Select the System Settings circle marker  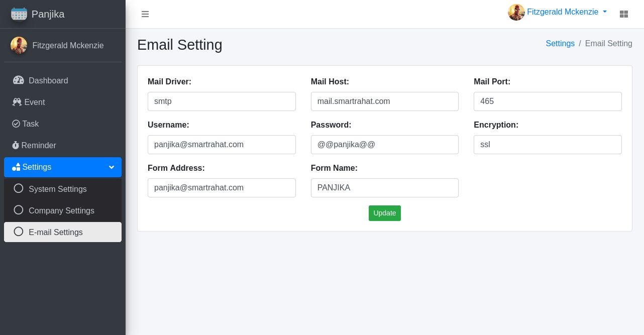click(x=19, y=188)
